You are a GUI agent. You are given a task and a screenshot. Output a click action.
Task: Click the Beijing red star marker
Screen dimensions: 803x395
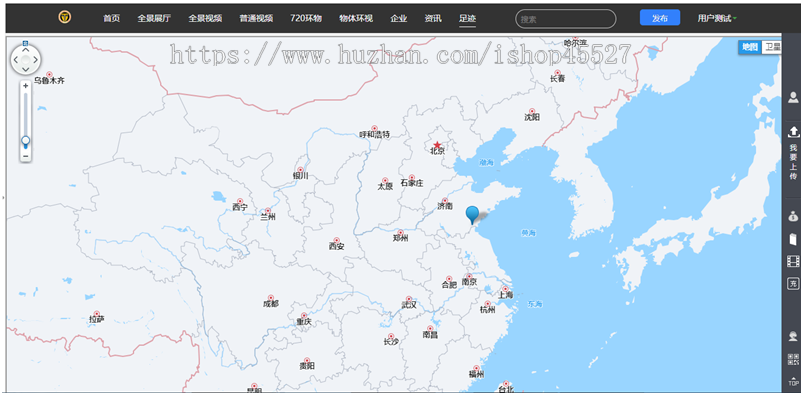pos(437,144)
